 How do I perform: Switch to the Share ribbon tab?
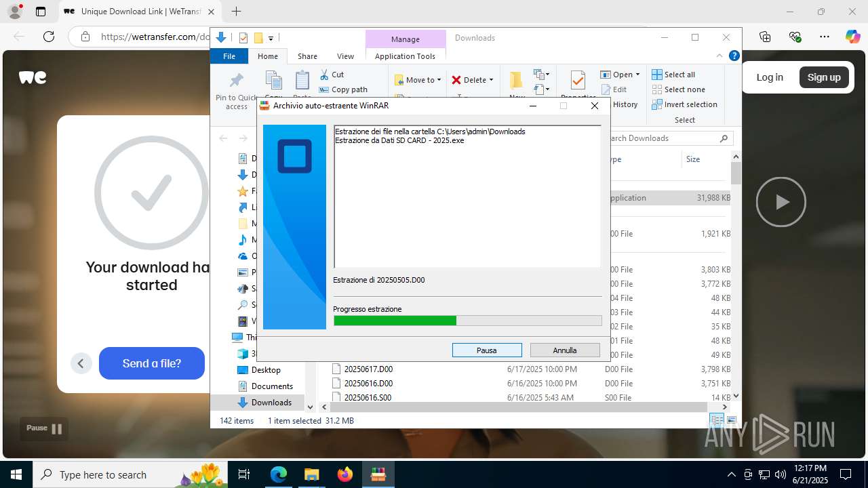click(307, 56)
